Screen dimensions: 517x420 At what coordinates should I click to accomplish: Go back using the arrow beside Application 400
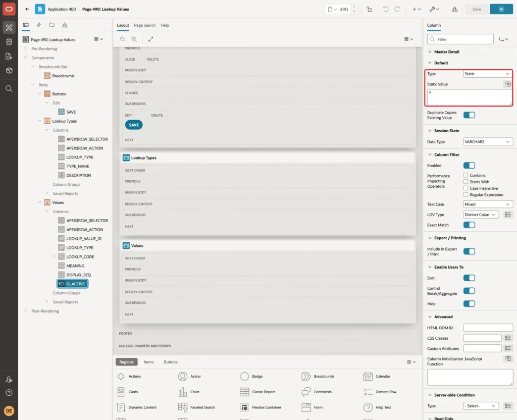pos(27,9)
